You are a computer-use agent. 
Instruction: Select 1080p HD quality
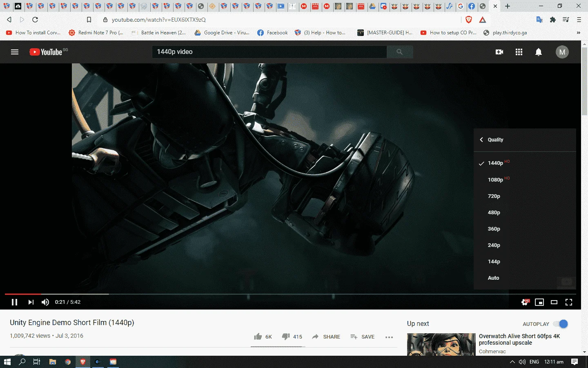pos(525,180)
